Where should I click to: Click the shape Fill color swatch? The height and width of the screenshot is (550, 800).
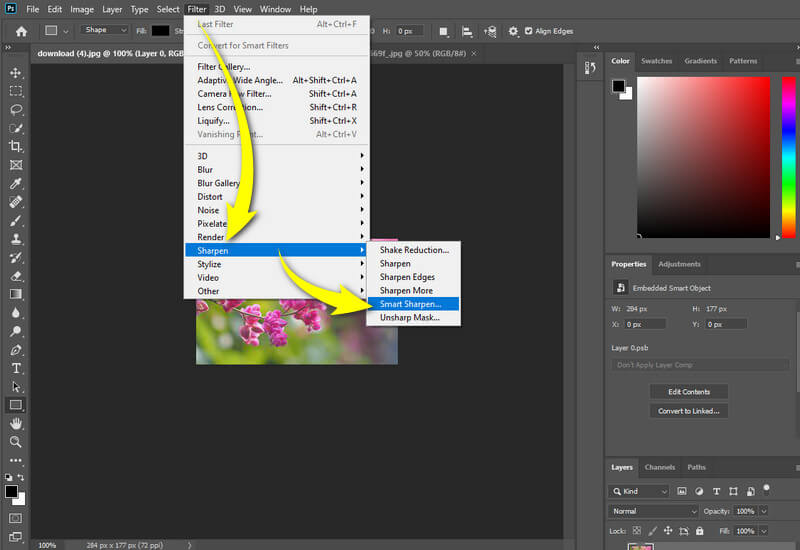[160, 31]
